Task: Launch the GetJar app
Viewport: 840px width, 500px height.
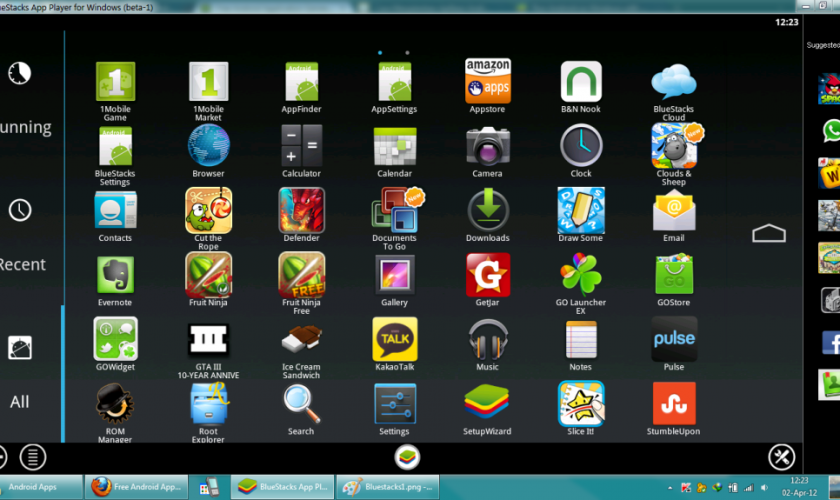Action: [x=487, y=275]
